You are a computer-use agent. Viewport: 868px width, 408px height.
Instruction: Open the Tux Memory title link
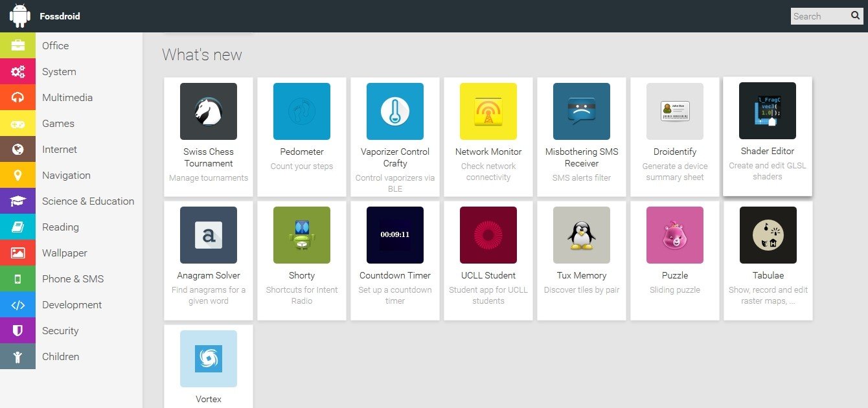(x=582, y=275)
